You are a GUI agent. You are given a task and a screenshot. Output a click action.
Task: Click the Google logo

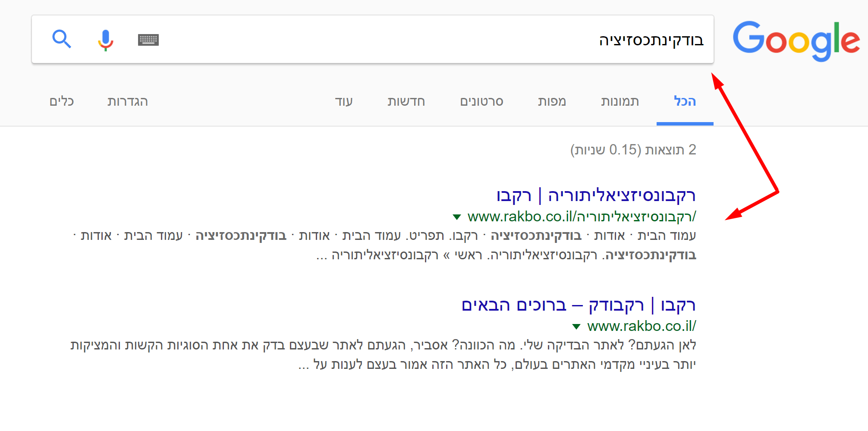796,41
